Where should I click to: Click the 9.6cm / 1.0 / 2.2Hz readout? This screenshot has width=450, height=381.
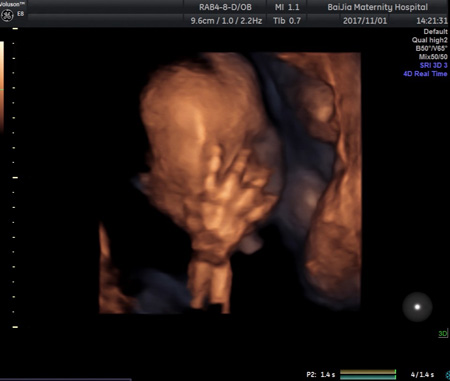pyautogui.click(x=226, y=21)
